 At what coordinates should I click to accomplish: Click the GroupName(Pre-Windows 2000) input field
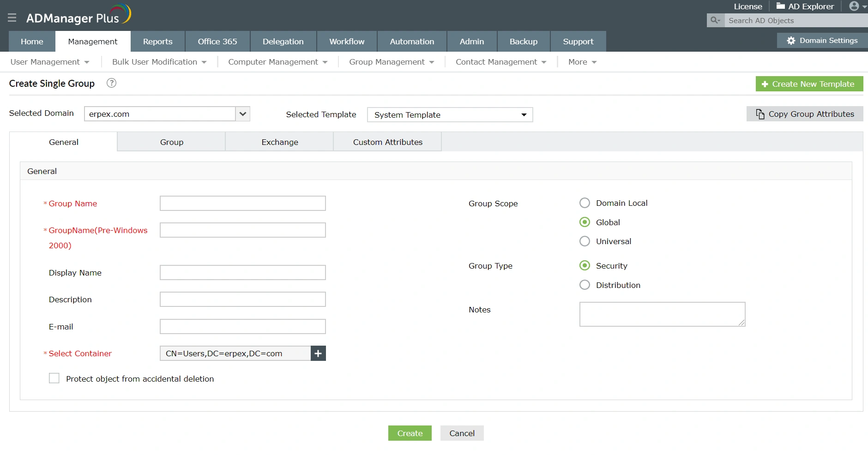tap(243, 230)
